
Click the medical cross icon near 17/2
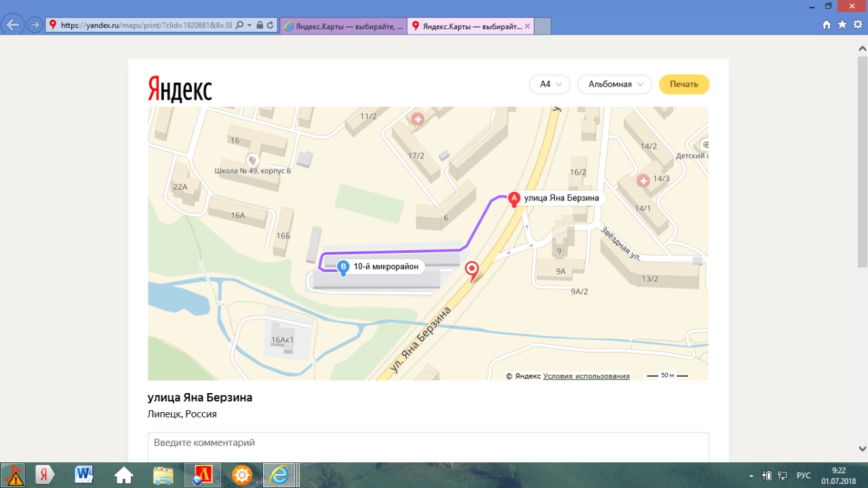point(418,119)
